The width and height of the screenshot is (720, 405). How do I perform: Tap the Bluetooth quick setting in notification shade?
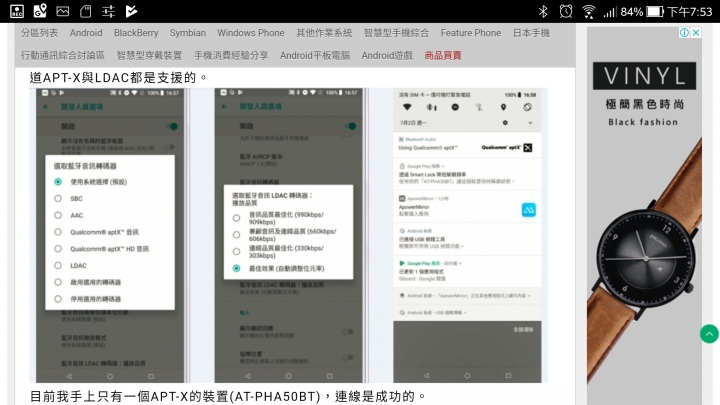click(431, 107)
